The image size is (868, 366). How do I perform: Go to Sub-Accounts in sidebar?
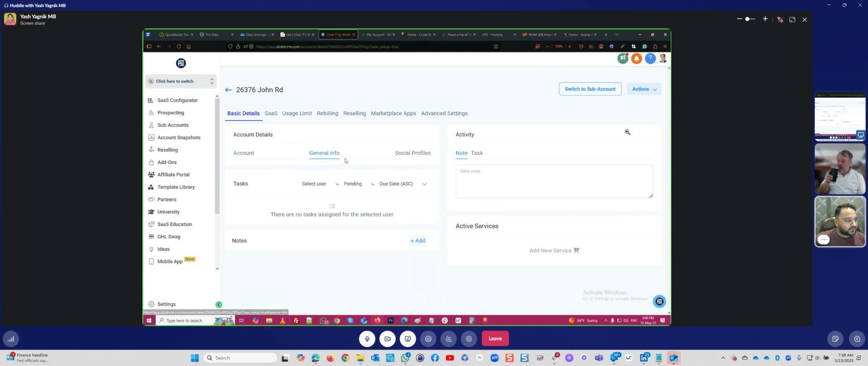pyautogui.click(x=172, y=125)
